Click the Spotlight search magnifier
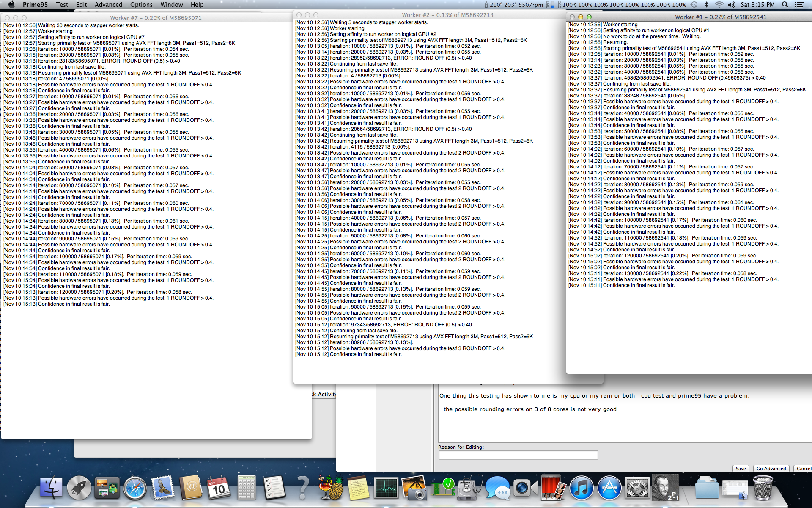 point(785,5)
